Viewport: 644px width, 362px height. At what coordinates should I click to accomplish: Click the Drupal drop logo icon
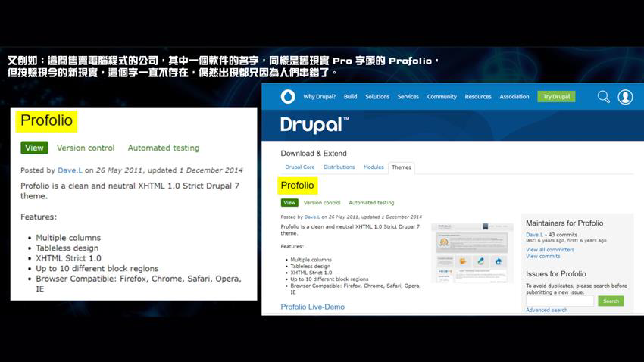[288, 97]
